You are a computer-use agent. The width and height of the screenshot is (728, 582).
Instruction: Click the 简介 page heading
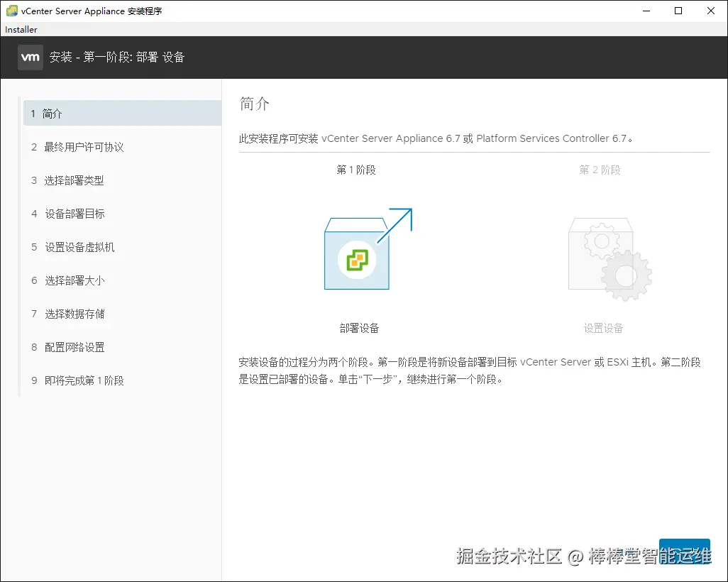pos(255,104)
